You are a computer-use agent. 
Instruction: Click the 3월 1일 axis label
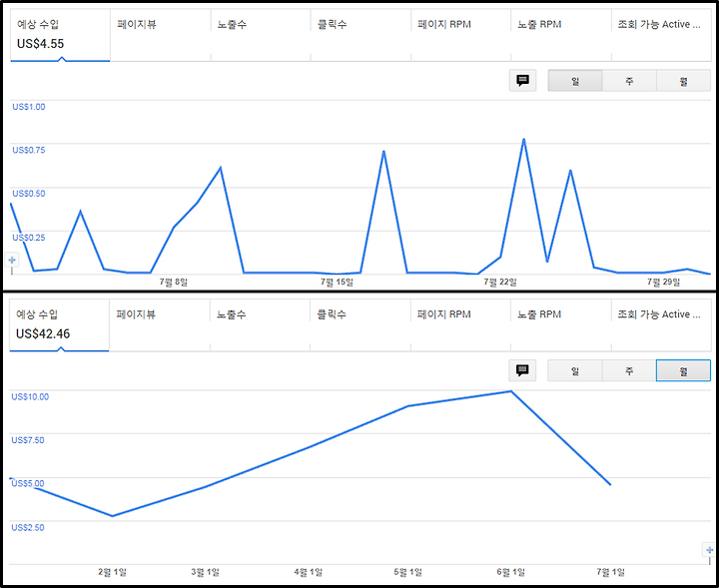tap(205, 572)
